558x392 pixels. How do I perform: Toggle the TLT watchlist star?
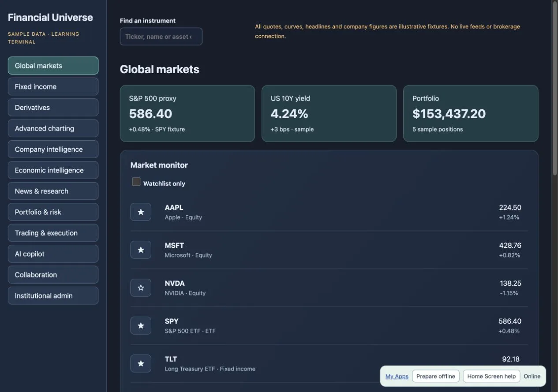(141, 364)
